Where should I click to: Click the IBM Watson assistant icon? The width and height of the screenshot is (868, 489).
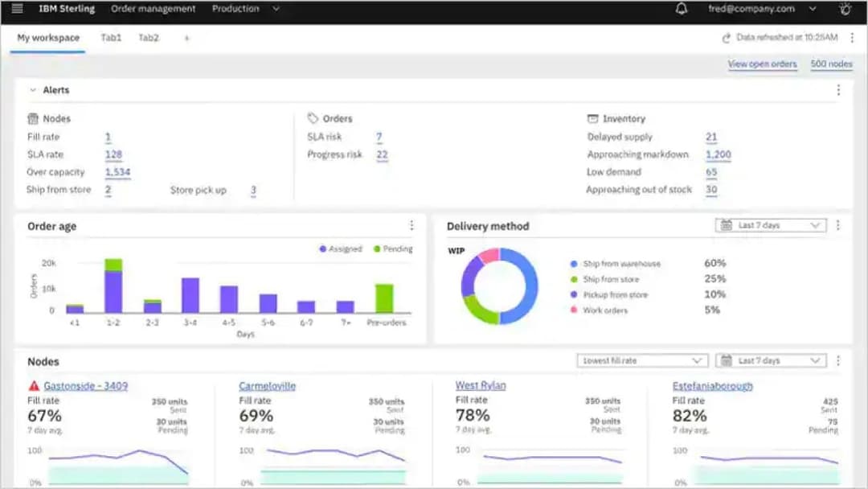coord(845,9)
